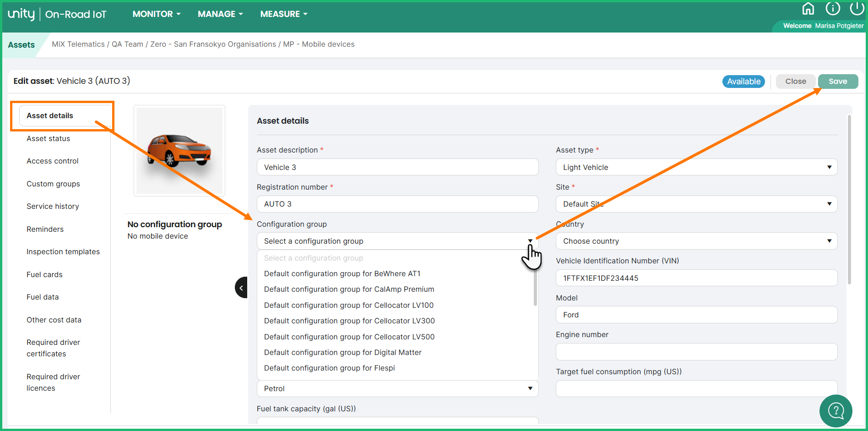
Task: Expand the Choose country dropdown
Action: coord(696,241)
